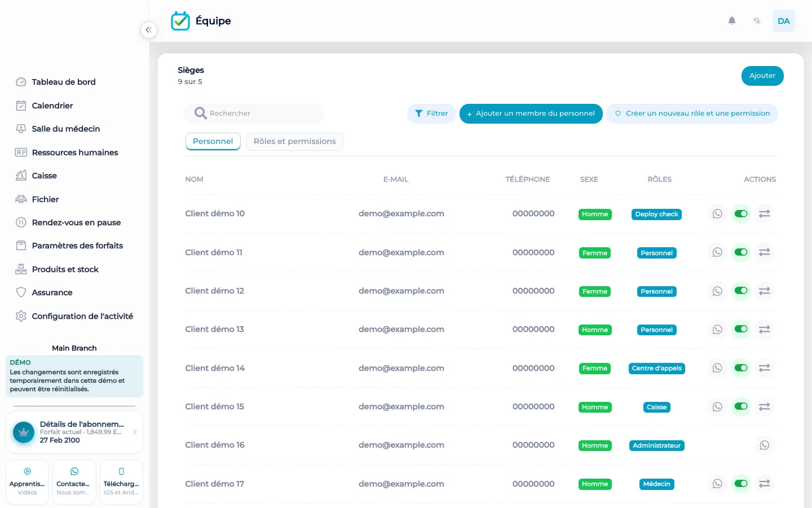The image size is (812, 508).
Task: Click Ajouter un membre du personnel
Action: pyautogui.click(x=531, y=113)
